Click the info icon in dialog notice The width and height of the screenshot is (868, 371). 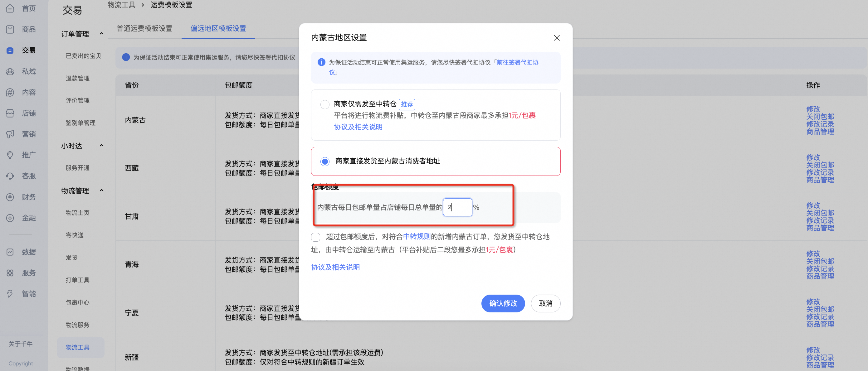(321, 62)
